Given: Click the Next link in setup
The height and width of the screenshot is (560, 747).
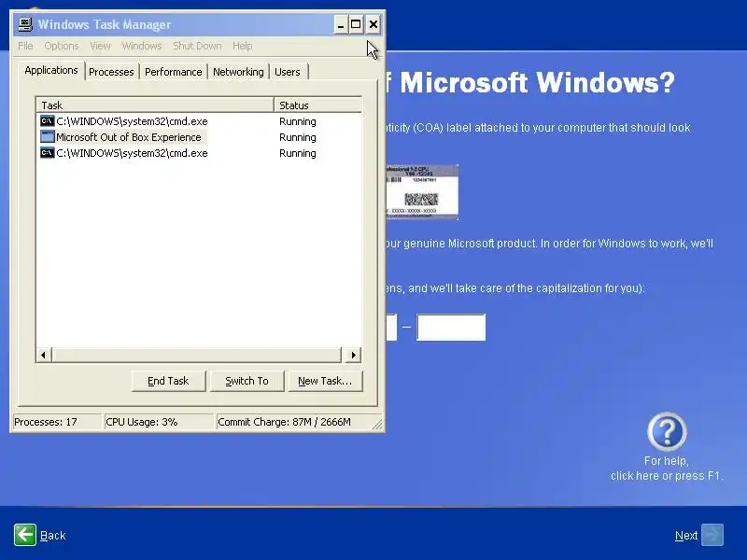Looking at the screenshot, I should [686, 536].
